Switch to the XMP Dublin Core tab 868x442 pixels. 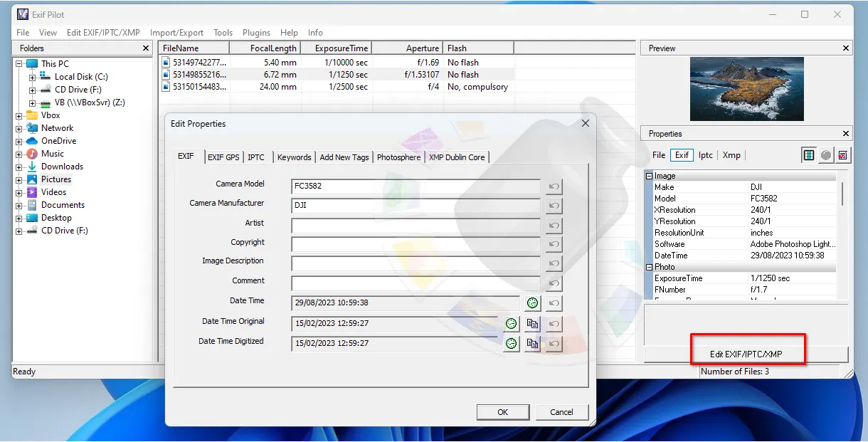pyautogui.click(x=457, y=157)
